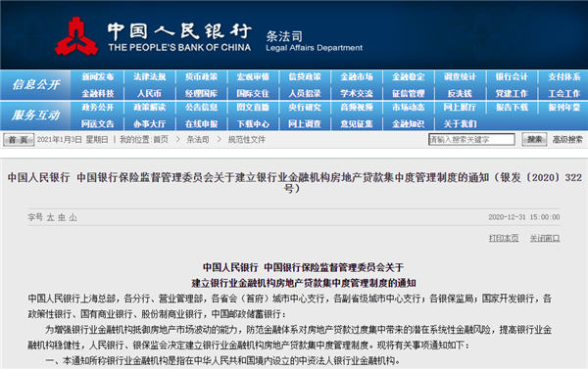Go to 人员招录 page
This screenshot has height=369, width=588.
305,93
